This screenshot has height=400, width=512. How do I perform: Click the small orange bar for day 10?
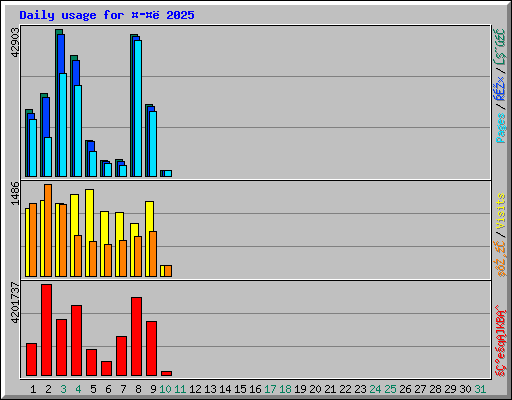click(x=168, y=271)
